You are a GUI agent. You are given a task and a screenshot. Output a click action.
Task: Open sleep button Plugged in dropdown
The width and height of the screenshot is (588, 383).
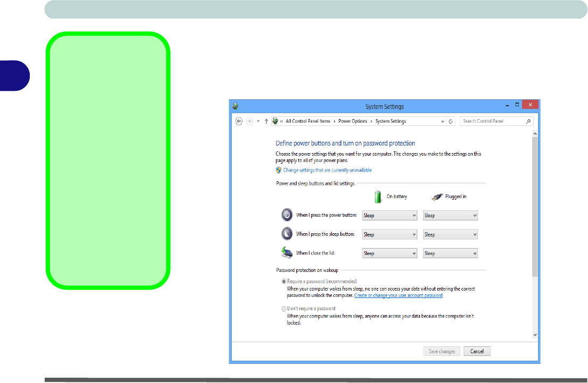pyautogui.click(x=450, y=234)
